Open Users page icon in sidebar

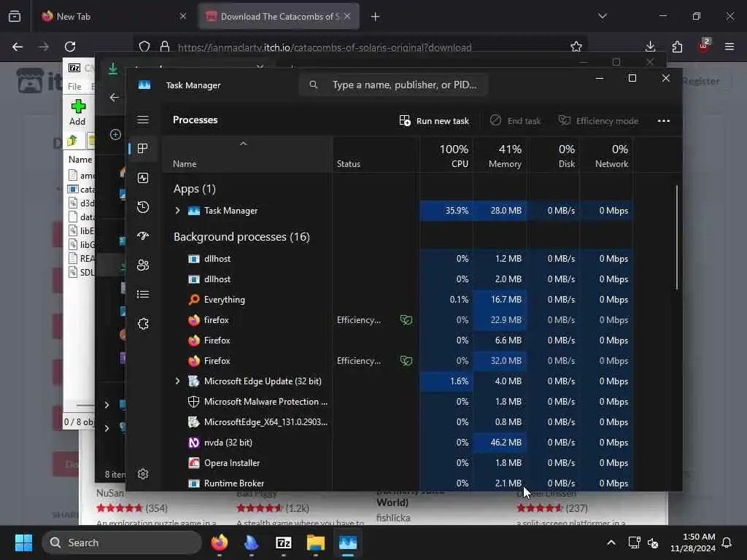(x=143, y=265)
